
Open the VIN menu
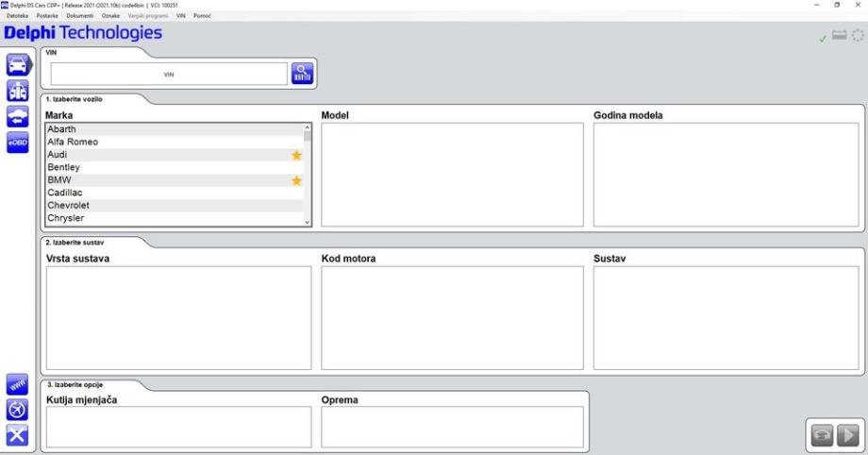[x=181, y=15]
